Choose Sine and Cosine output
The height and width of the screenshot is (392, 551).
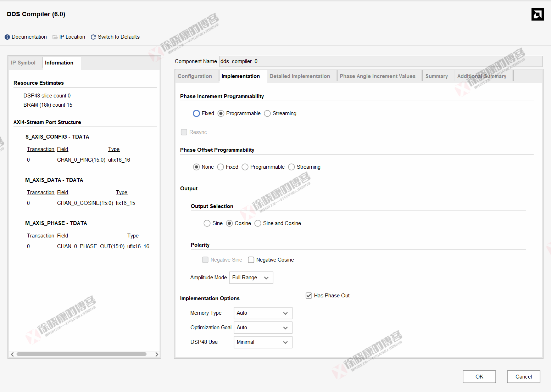click(258, 223)
